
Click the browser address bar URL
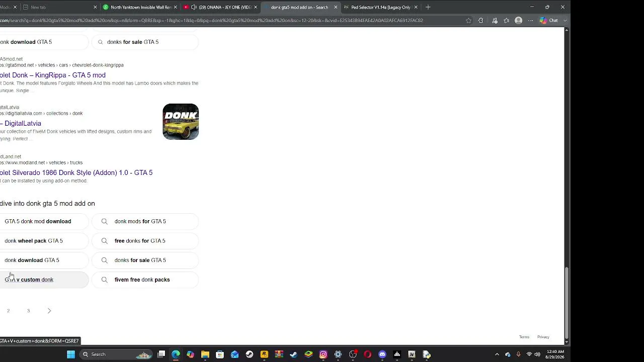coord(211,21)
